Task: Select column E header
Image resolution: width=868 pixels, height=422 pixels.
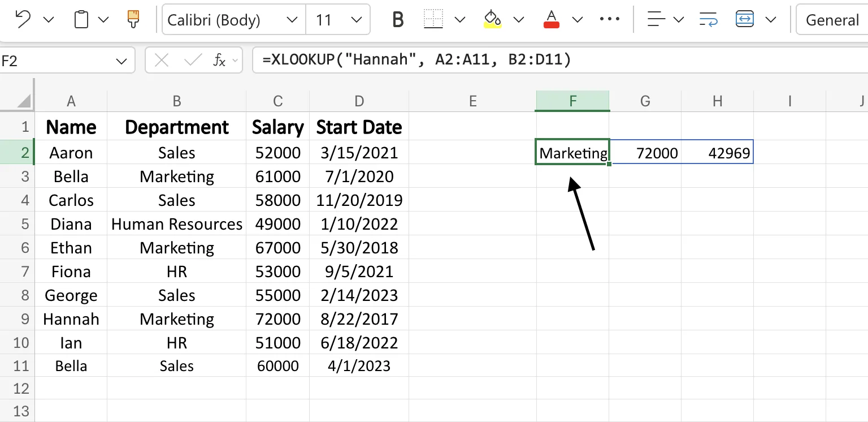Action: point(473,101)
